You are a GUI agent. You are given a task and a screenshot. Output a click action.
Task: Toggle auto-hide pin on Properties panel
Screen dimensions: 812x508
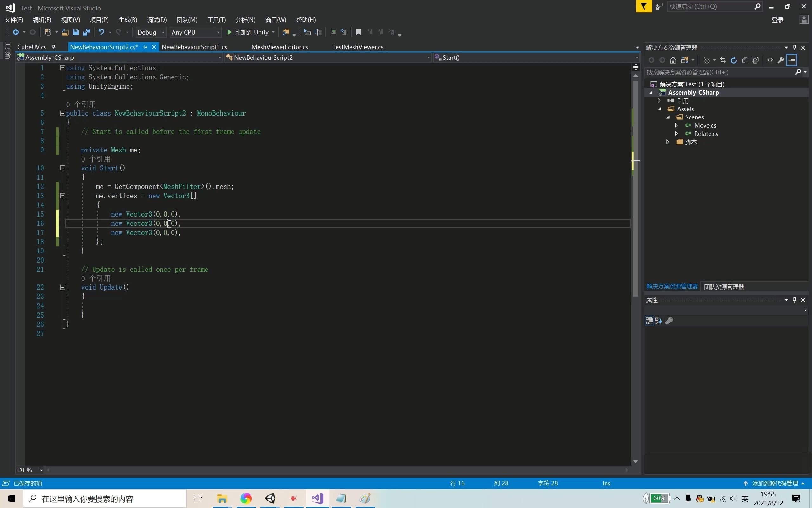(x=795, y=300)
